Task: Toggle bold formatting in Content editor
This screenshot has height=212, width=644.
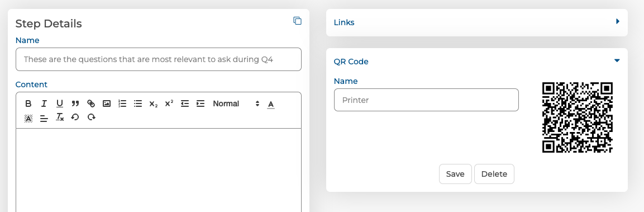Action: point(28,103)
